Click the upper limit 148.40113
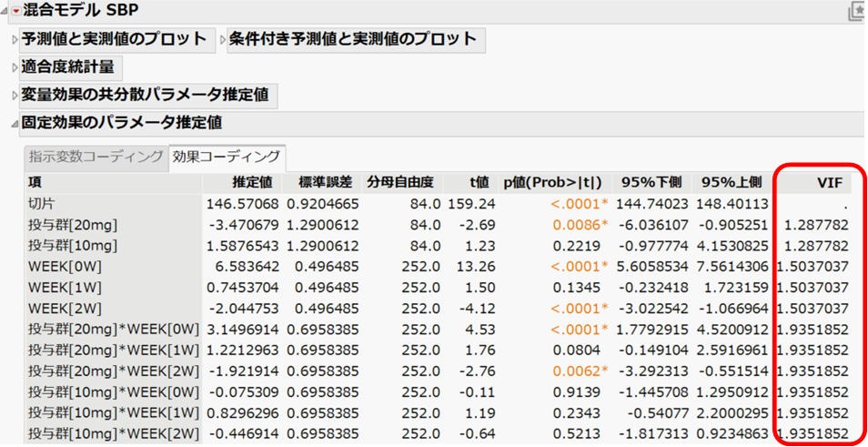 (x=731, y=205)
